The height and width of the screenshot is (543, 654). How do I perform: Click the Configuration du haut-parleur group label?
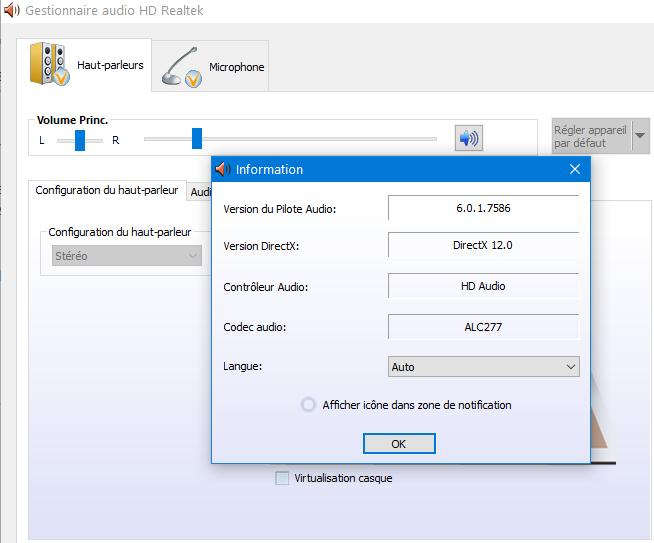click(x=120, y=232)
